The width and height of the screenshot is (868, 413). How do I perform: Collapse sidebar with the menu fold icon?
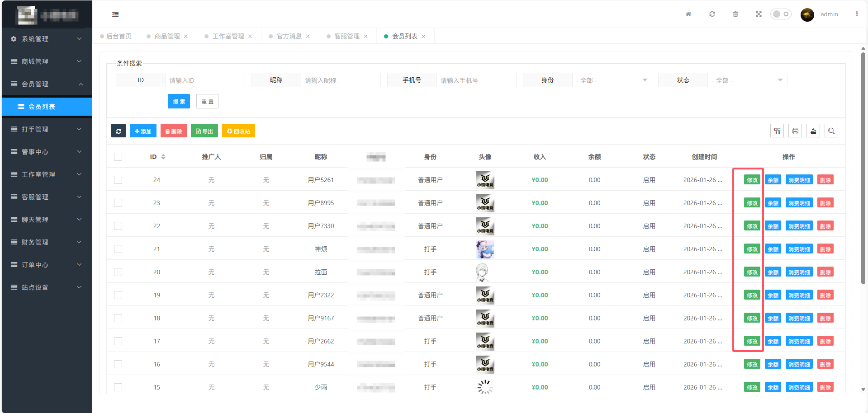115,14
